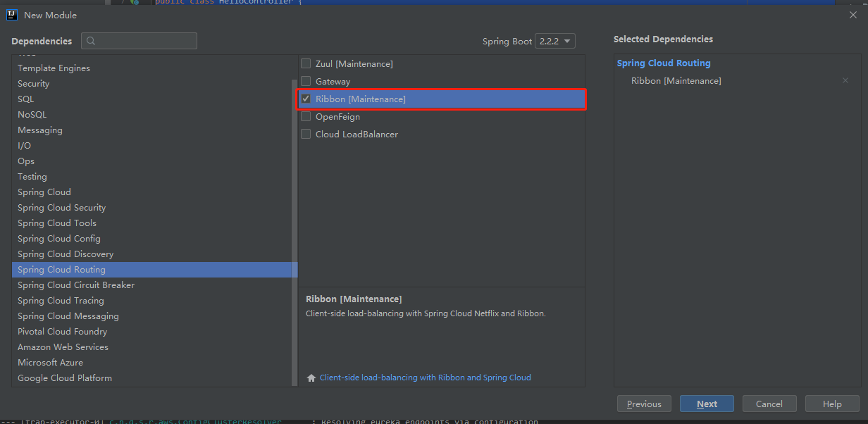Focus the Dependencies search input field
868x424 pixels.
click(139, 41)
